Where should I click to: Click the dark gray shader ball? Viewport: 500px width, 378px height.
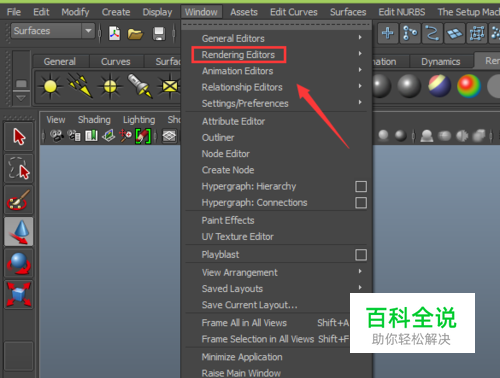(409, 86)
